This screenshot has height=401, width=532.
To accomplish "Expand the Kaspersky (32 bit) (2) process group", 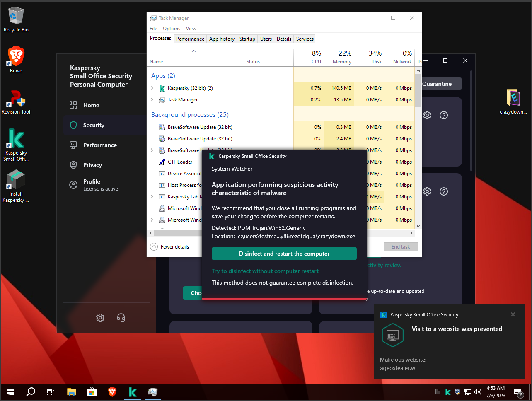I will 152,88.
